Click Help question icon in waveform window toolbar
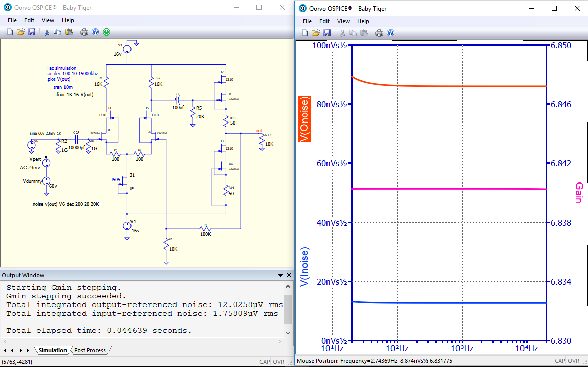Image resolution: width=588 pixels, height=367 pixels. [x=390, y=33]
